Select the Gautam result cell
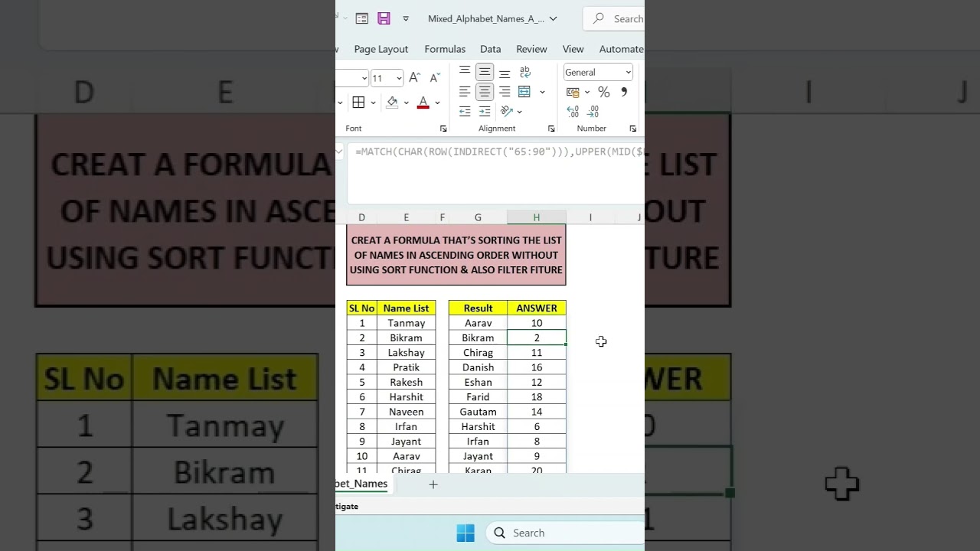The width and height of the screenshot is (980, 551). [x=478, y=412]
